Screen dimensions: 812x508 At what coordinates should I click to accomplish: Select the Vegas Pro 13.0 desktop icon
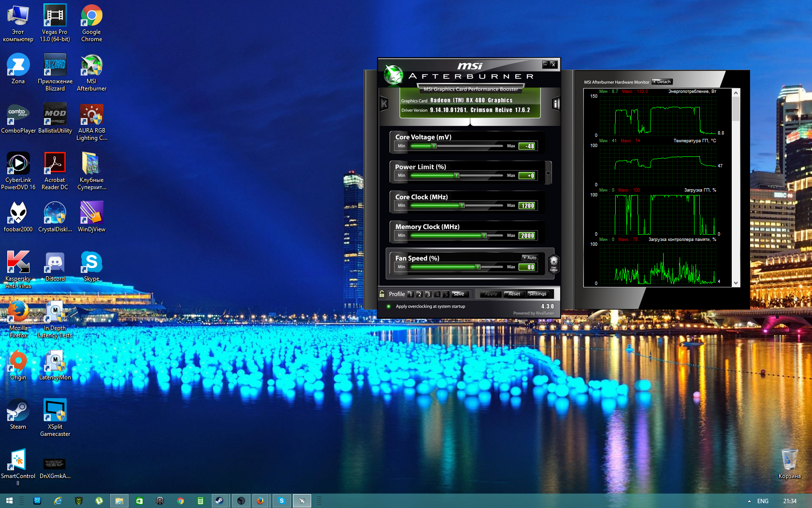coord(55,23)
